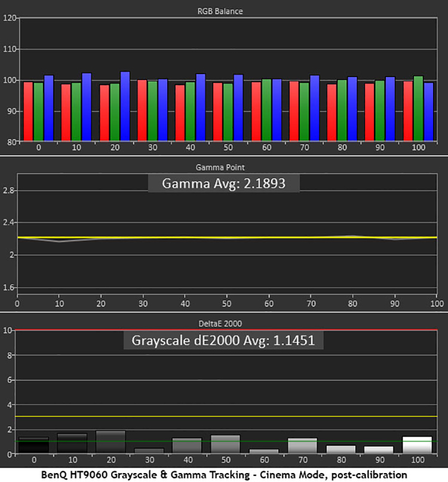
Task: Click the 2.8 y-axis label in Gamma chart
Action: 8,191
